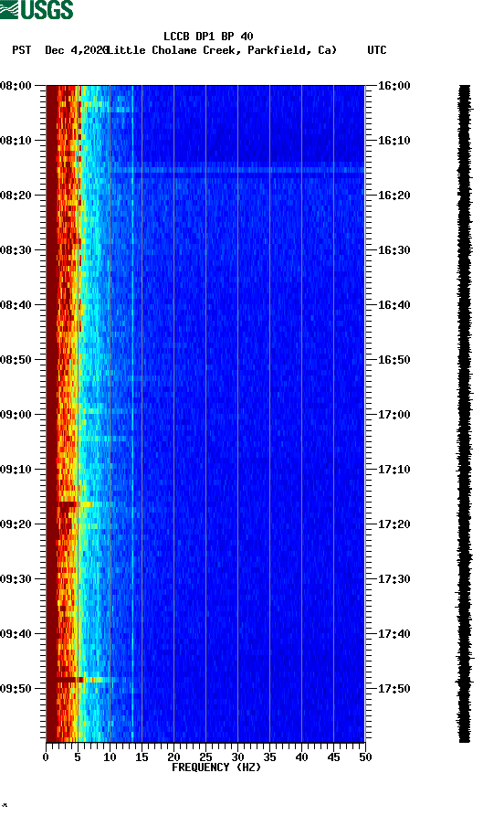Click the '08:00' PST time label
This screenshot has width=504, height=815.
(16, 85)
